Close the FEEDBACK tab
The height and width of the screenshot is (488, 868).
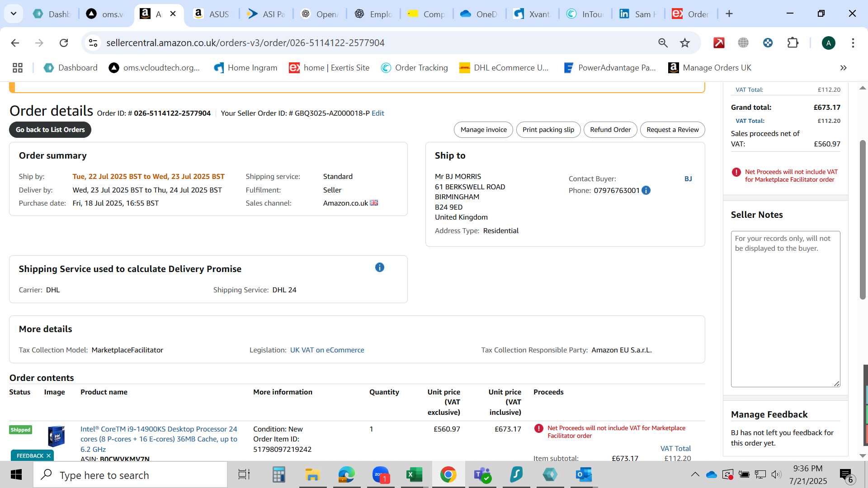point(48,456)
